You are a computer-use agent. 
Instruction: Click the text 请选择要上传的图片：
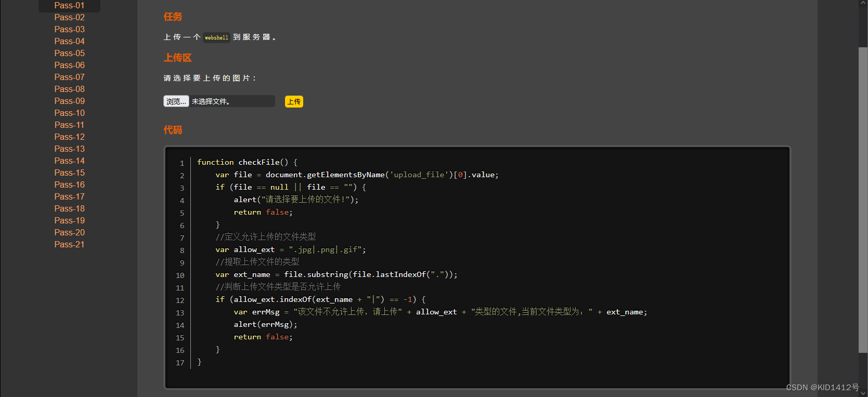(x=210, y=78)
